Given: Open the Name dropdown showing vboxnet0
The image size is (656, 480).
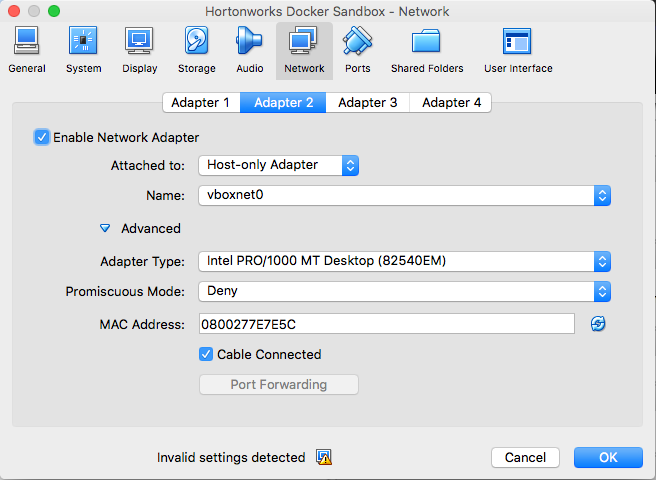Looking at the screenshot, I should click(405, 195).
